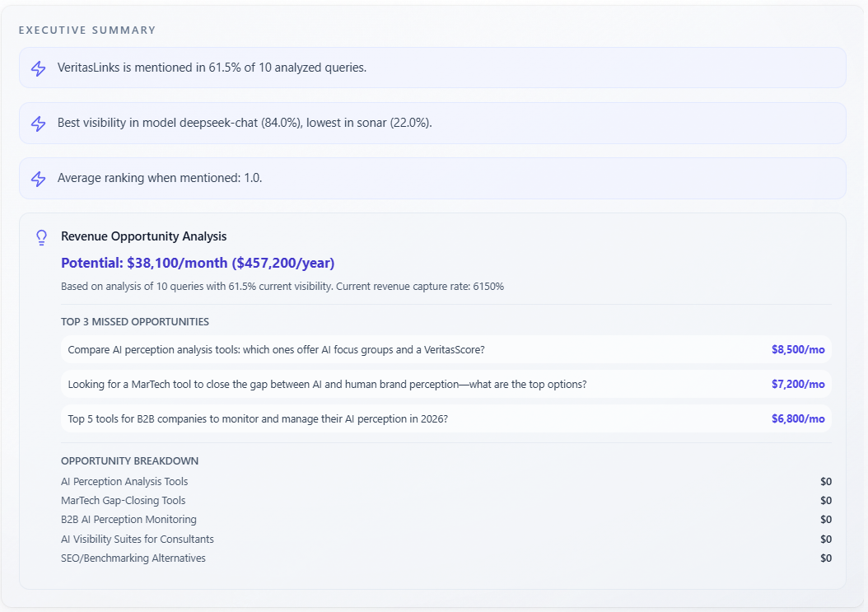Open the AI focus groups comparison query
The image size is (868, 612).
276,349
